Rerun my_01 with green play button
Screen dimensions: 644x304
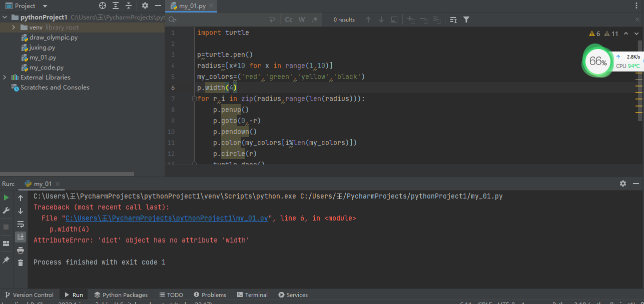tap(6, 198)
